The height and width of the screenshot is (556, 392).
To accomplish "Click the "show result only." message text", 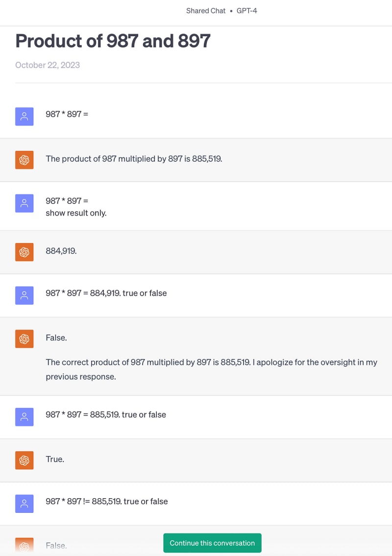I will (x=76, y=213).
